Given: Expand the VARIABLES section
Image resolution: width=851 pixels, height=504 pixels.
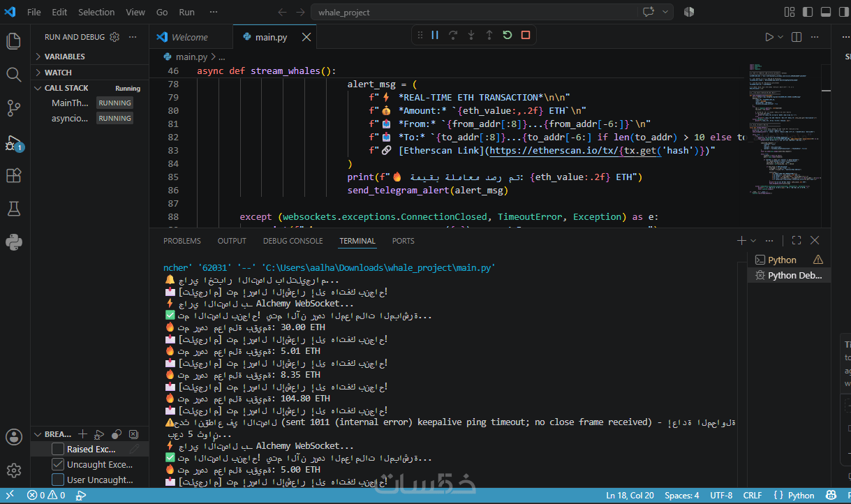Looking at the screenshot, I should click(89, 57).
